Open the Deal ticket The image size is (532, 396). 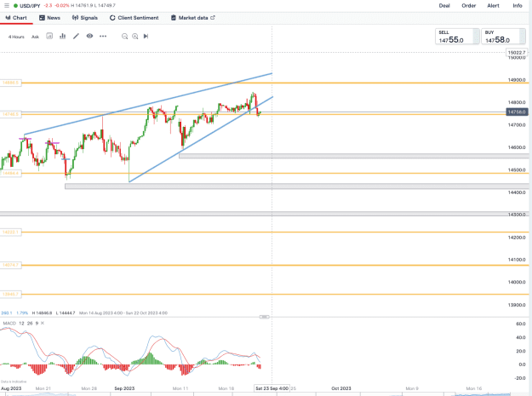pyautogui.click(x=444, y=5)
